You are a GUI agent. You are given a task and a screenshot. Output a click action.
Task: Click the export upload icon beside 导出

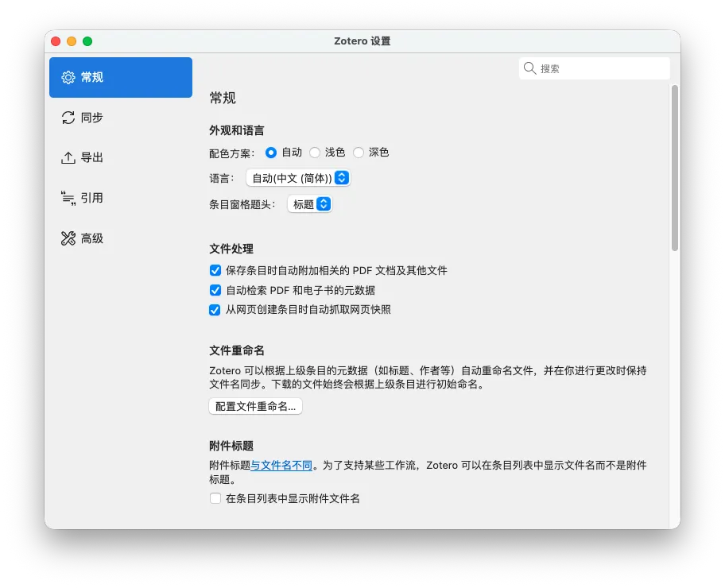68,158
